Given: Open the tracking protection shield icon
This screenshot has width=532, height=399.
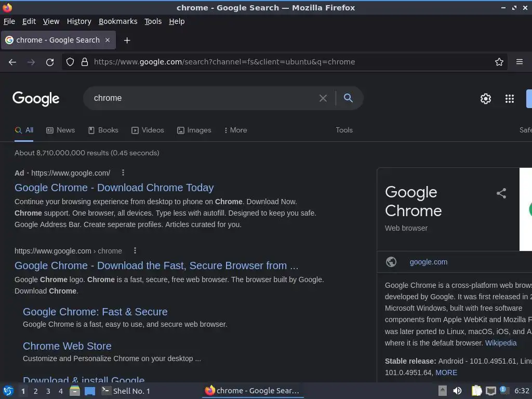Looking at the screenshot, I should pyautogui.click(x=70, y=62).
